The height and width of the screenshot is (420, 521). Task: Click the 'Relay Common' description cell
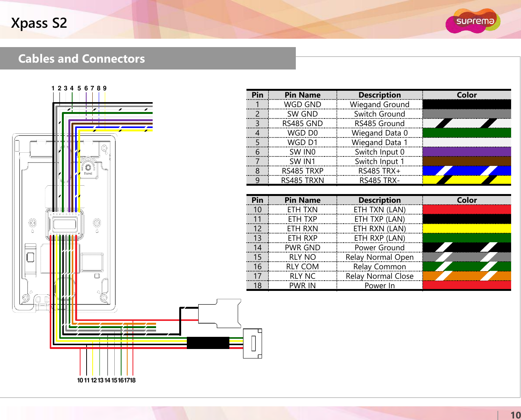(x=380, y=267)
